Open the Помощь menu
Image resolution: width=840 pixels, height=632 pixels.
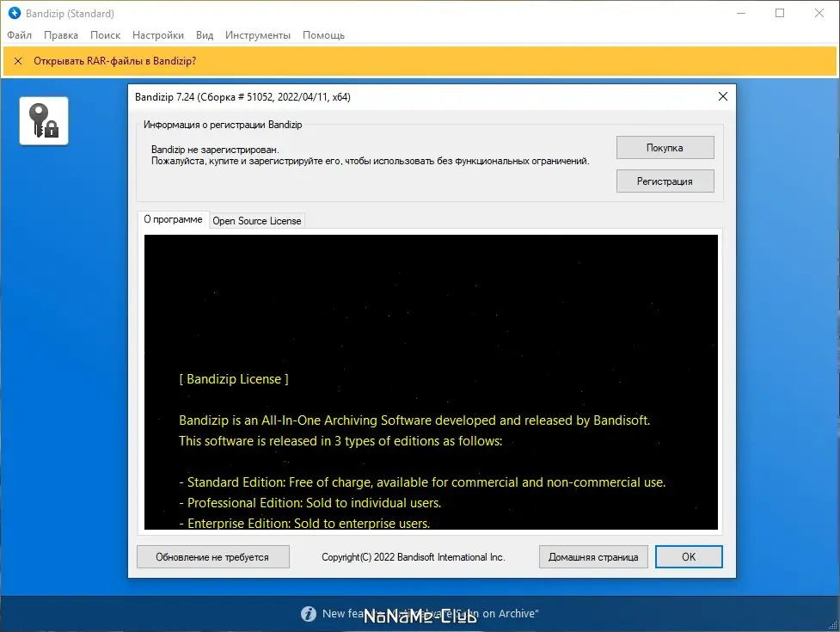pyautogui.click(x=323, y=35)
